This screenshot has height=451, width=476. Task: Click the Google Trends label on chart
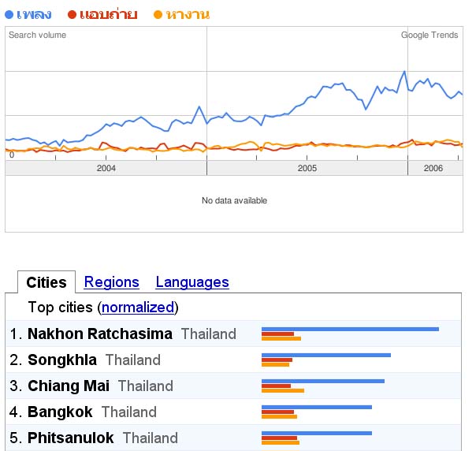[430, 35]
